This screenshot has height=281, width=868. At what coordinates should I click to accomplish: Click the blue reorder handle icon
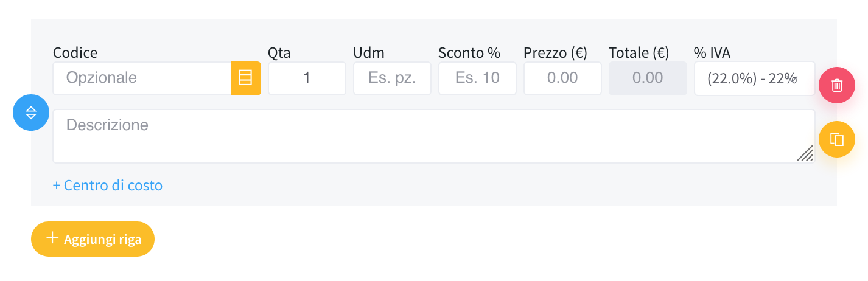pyautogui.click(x=31, y=113)
